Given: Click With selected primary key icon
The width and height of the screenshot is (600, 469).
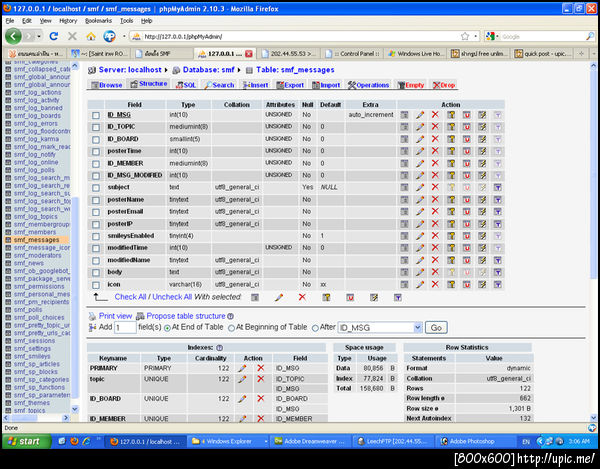Looking at the screenshot, I should click(326, 297).
